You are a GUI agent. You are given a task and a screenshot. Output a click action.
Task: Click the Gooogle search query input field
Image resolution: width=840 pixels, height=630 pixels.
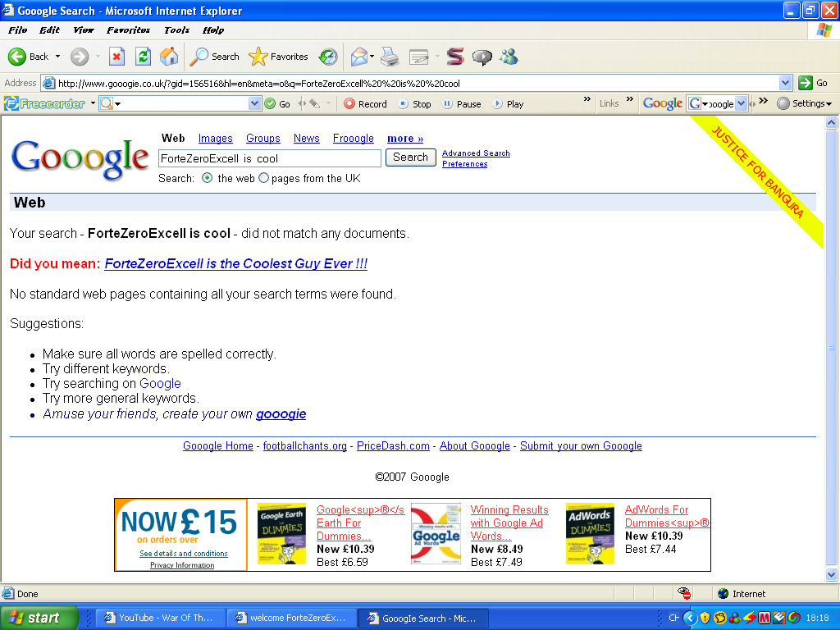[x=269, y=158]
